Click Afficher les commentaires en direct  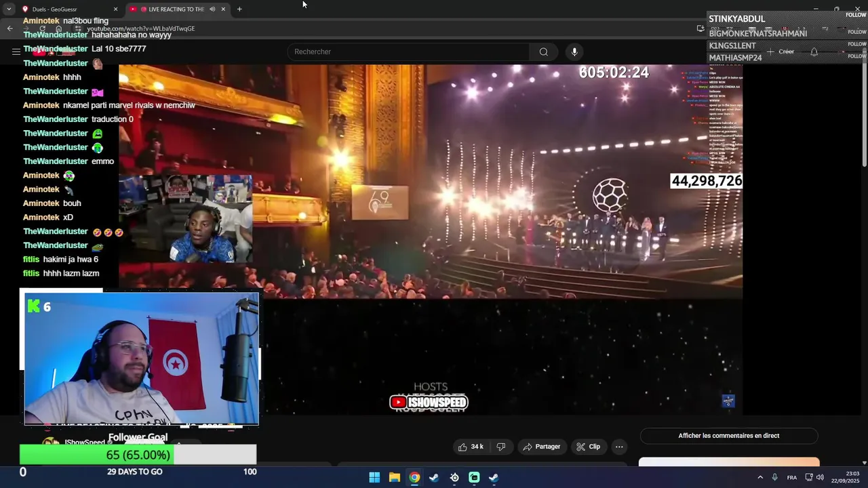[729, 436]
